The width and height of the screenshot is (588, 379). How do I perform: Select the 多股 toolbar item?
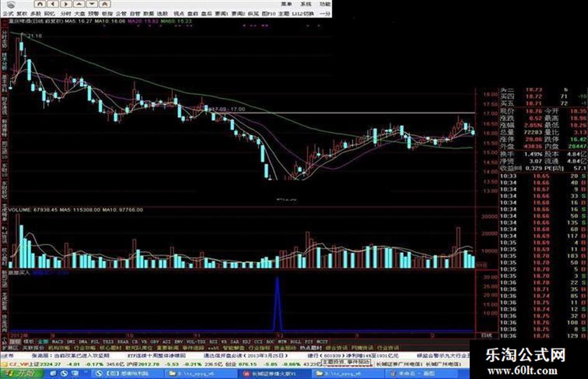click(35, 14)
